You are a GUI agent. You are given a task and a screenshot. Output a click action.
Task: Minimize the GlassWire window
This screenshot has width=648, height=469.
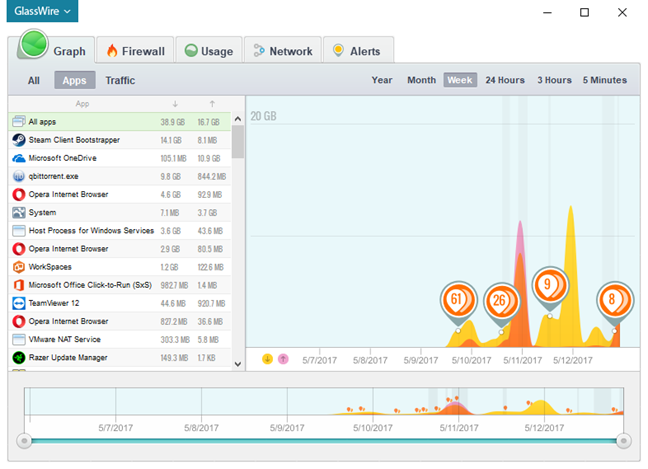(547, 12)
